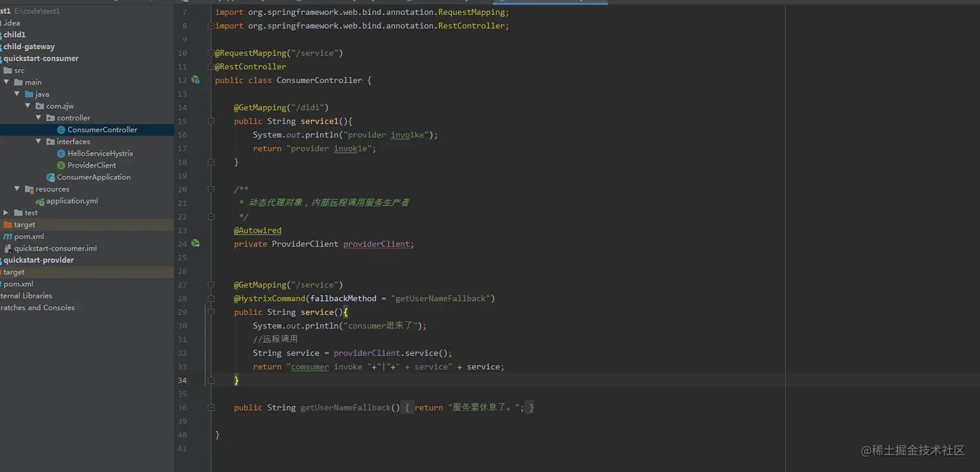980x472 pixels.
Task: Select application.yml in the project tree
Action: pyautogui.click(x=73, y=201)
